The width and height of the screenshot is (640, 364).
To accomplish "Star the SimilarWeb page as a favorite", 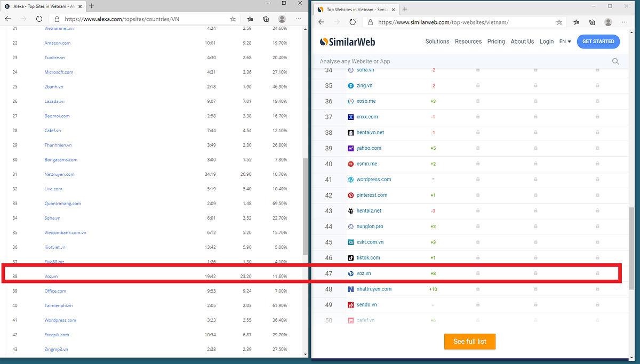I will tap(559, 22).
